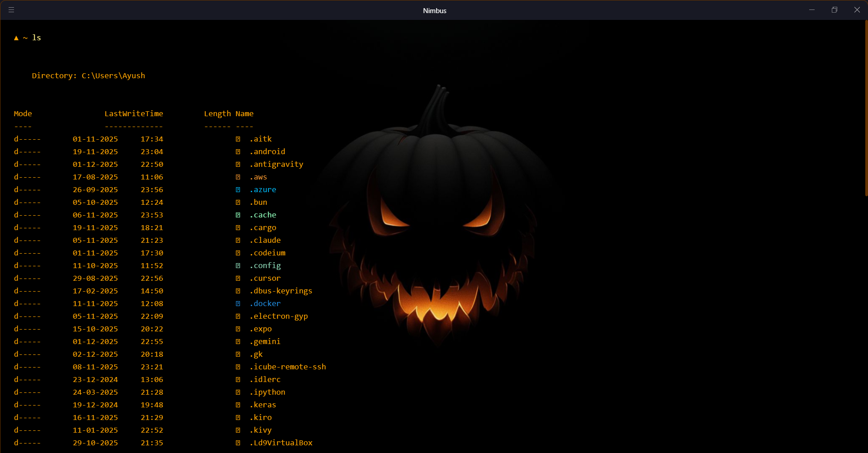Image resolution: width=868 pixels, height=453 pixels.
Task: Minimize the Nimbus terminal window
Action: [x=812, y=10]
